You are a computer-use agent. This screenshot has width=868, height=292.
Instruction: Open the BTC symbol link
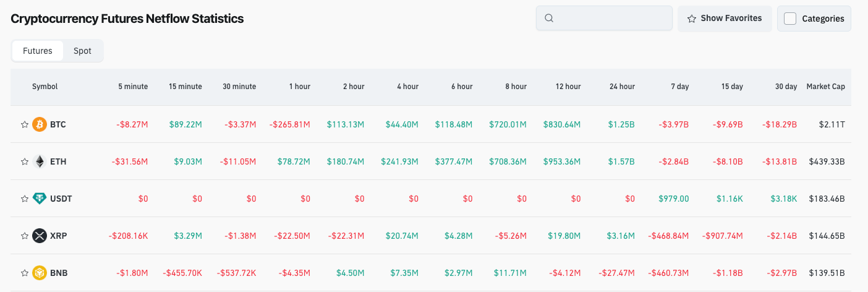(x=58, y=124)
